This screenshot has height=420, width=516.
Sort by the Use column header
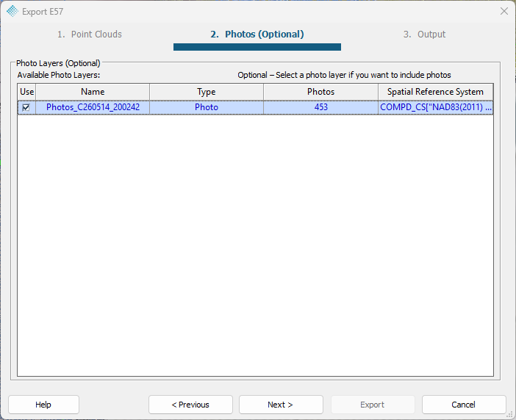26,92
